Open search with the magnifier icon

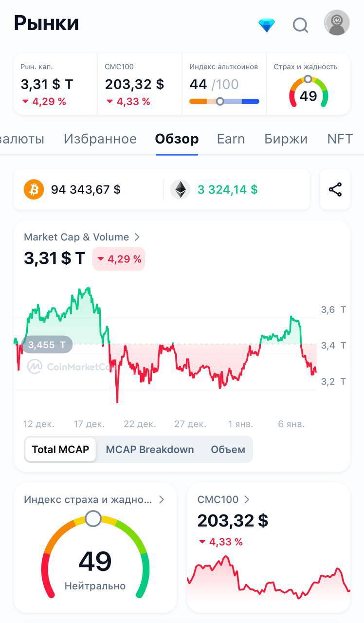coord(300,25)
